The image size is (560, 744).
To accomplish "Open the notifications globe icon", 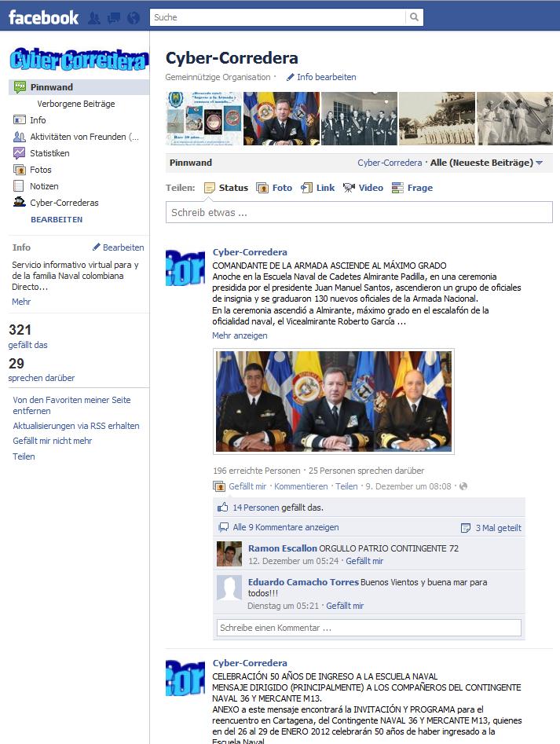I will pos(134,18).
